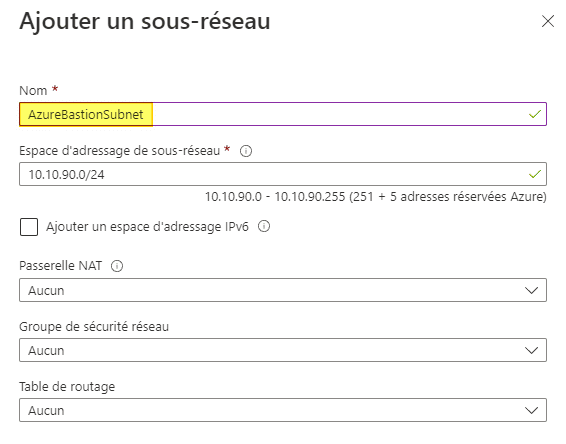The image size is (566, 444).
Task: Click the Table de routage label
Action: point(67,387)
